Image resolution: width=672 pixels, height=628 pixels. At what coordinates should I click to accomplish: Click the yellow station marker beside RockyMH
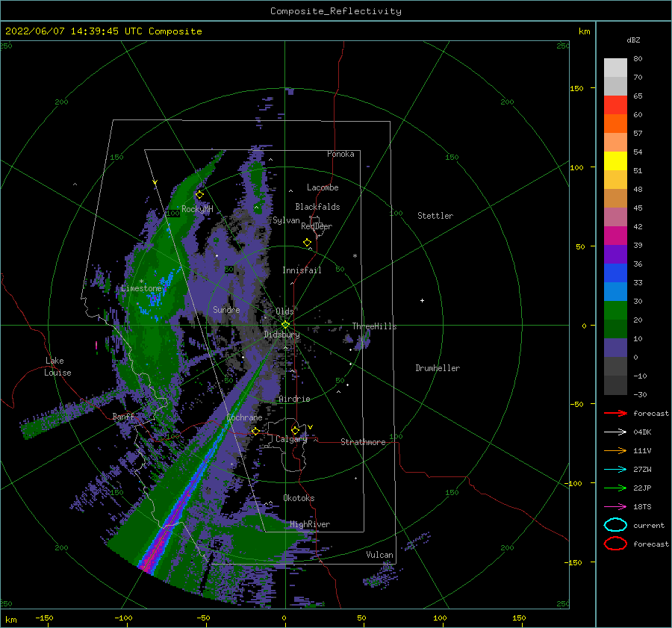[199, 195]
